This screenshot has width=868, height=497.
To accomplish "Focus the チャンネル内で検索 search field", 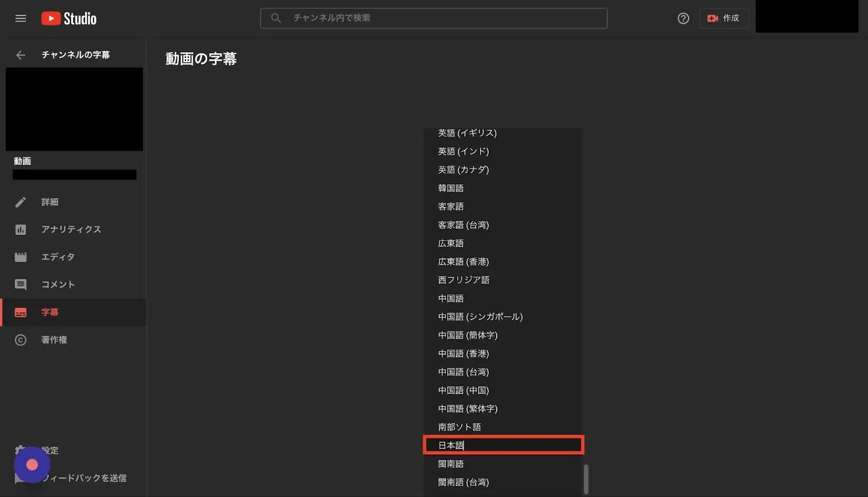I will click(x=433, y=18).
